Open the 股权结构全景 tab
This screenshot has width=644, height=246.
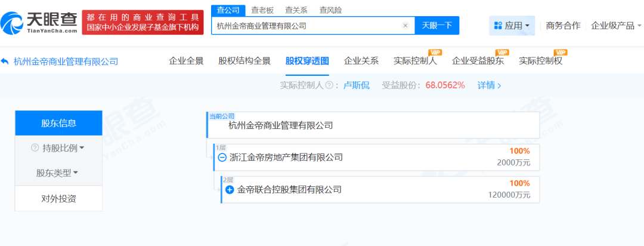[244, 61]
